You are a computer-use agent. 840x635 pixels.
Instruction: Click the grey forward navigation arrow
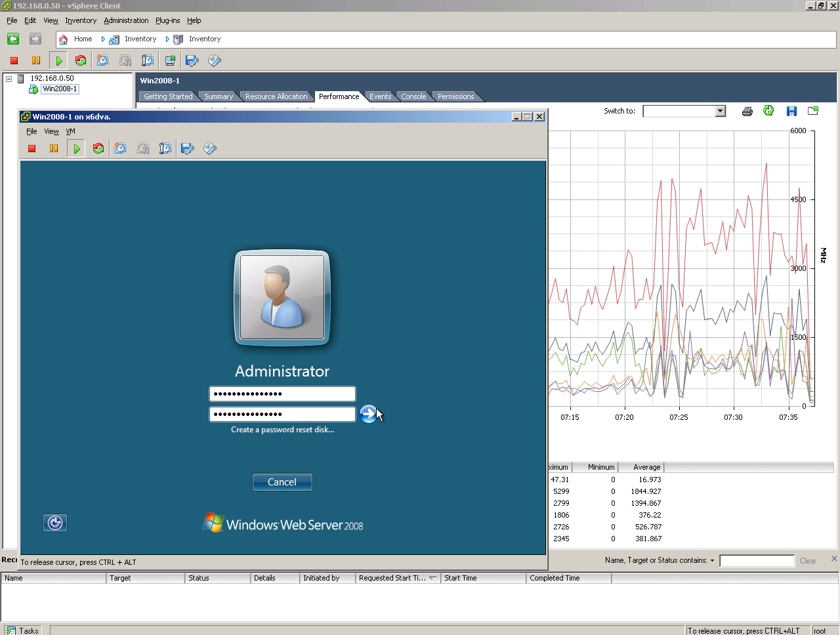(x=35, y=39)
